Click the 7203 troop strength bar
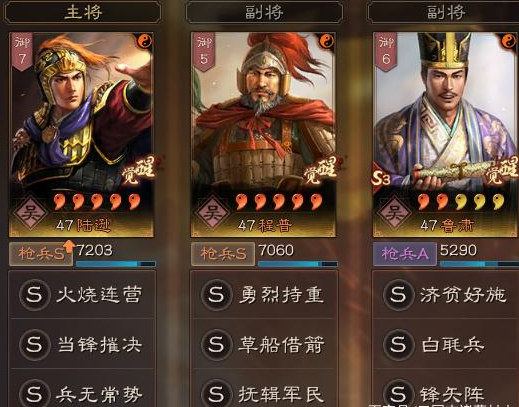This screenshot has width=519, height=407. tap(116, 264)
